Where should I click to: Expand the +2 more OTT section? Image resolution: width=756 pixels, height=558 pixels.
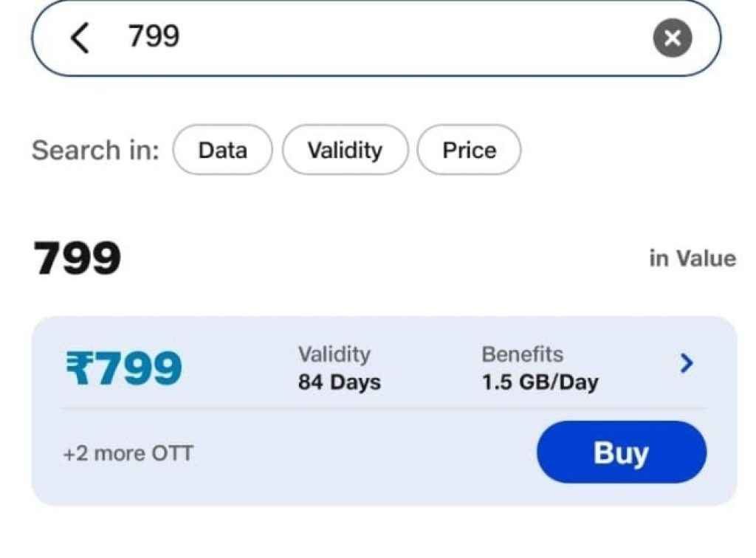pos(128,452)
